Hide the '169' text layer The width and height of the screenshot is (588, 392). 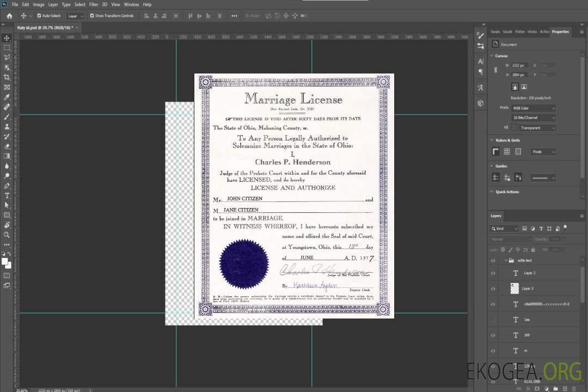[493, 335]
